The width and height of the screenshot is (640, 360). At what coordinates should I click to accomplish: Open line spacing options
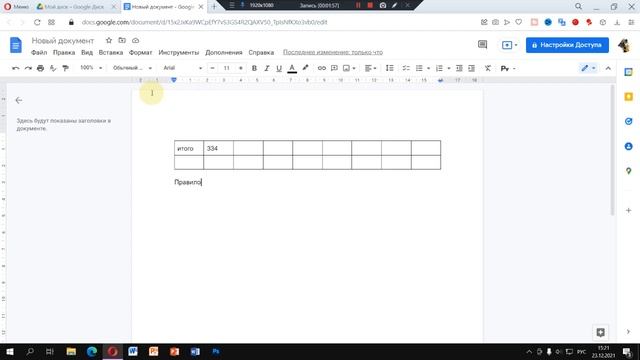(390, 68)
